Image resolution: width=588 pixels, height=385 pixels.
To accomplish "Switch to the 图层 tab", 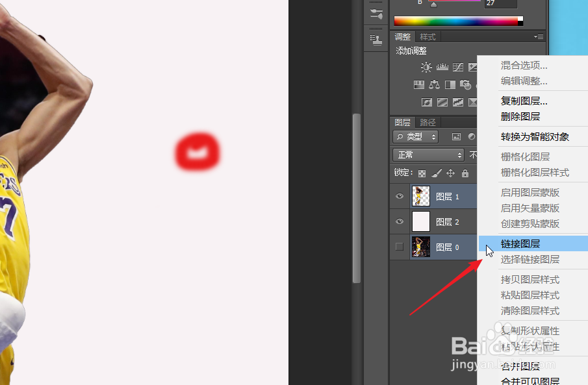I will pyautogui.click(x=402, y=122).
